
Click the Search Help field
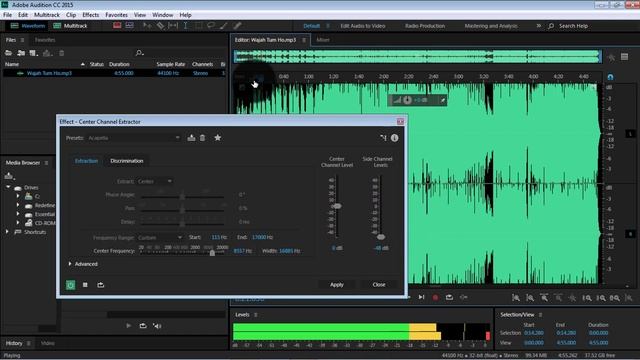(x=573, y=26)
